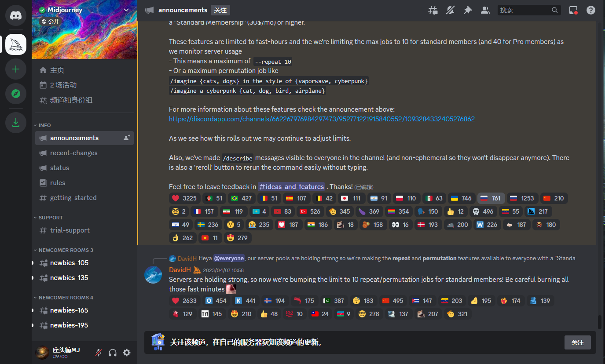Collapse the SUPPORT channel category
The width and height of the screenshot is (605, 364).
click(48, 218)
